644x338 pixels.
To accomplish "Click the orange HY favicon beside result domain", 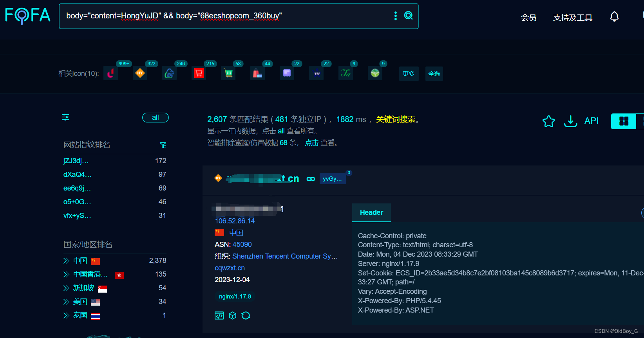I will pyautogui.click(x=218, y=178).
